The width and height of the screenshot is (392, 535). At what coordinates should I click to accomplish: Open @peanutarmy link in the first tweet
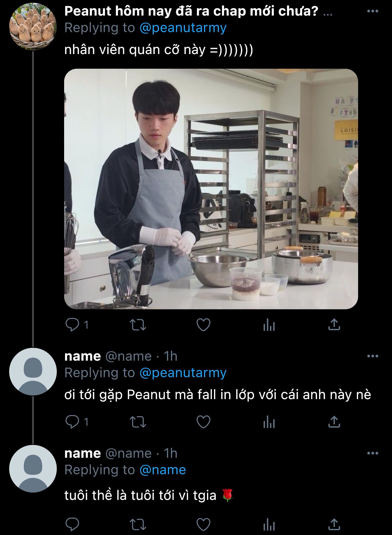pos(183,28)
